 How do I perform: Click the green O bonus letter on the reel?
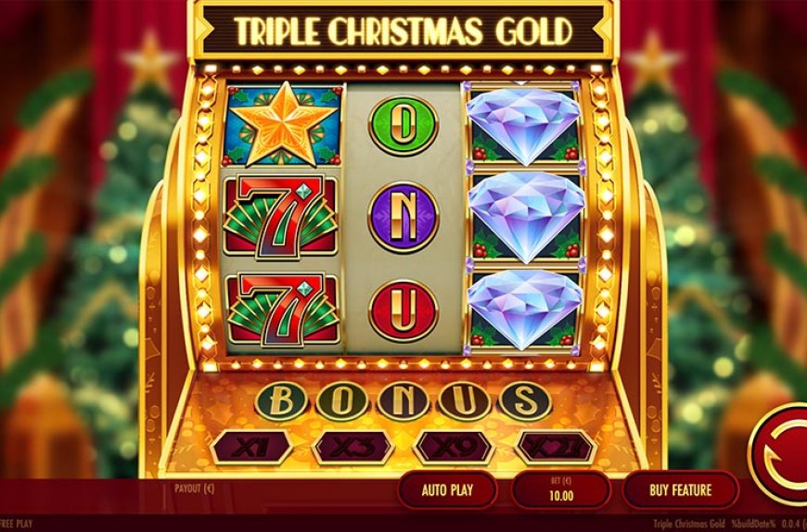pos(403,125)
